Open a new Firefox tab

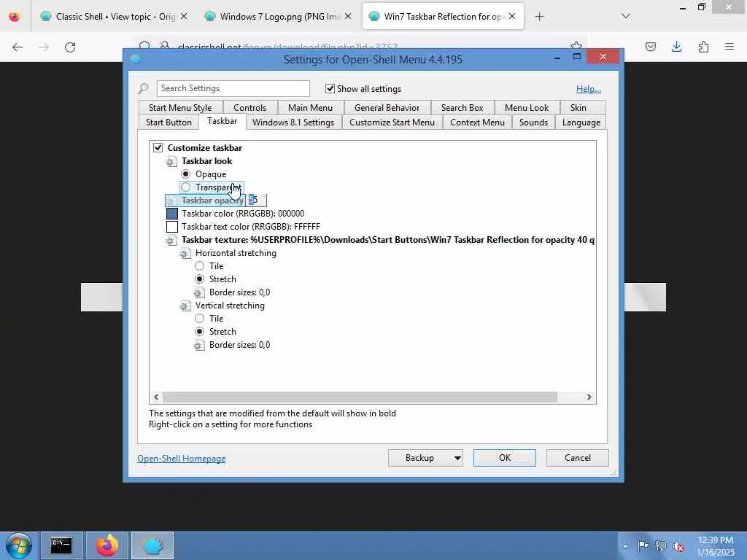pyautogui.click(x=539, y=17)
